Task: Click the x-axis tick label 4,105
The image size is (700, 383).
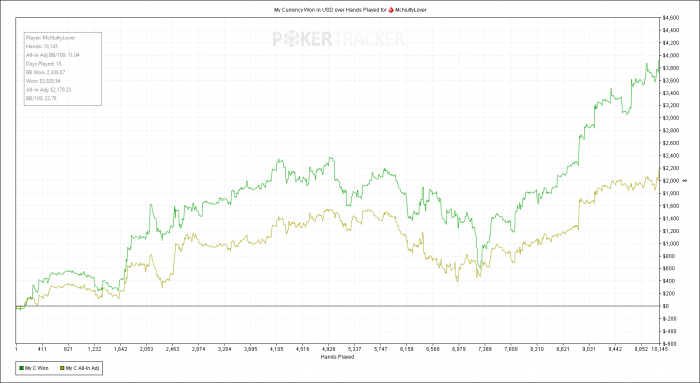Action: [x=276, y=349]
